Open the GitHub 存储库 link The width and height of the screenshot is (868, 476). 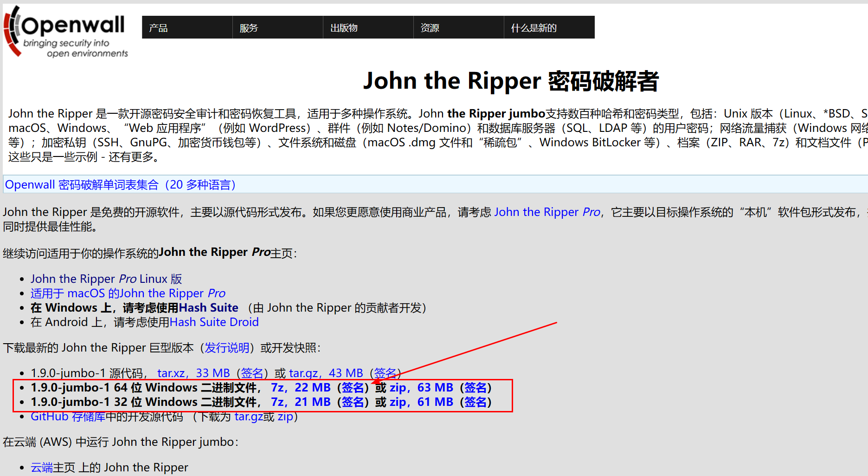pyautogui.click(x=68, y=417)
